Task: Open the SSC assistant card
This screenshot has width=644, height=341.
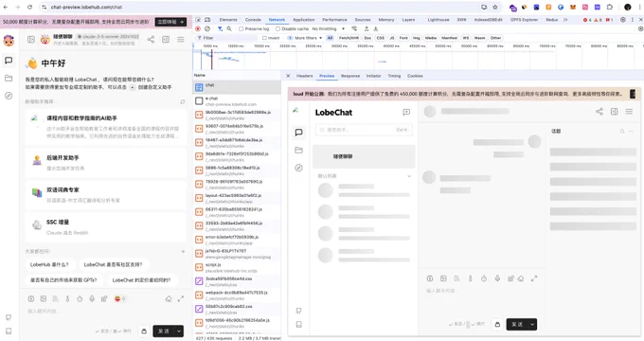Action: point(105,226)
